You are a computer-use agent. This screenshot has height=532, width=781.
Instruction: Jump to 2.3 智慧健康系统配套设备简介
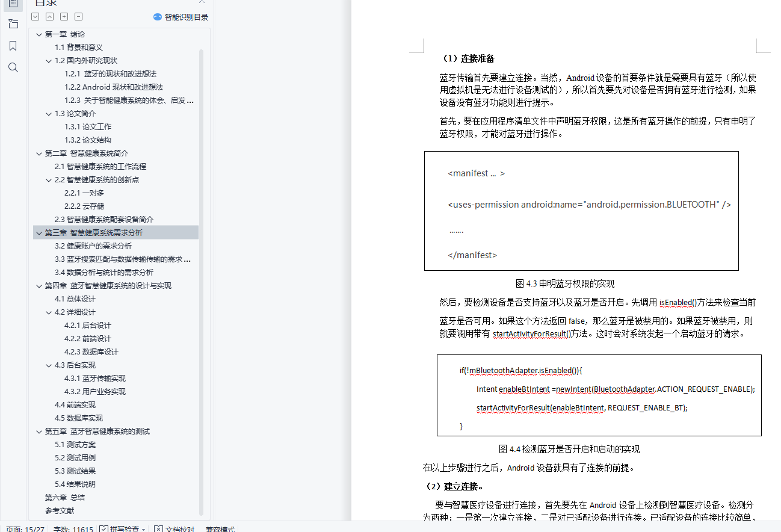pyautogui.click(x=104, y=220)
